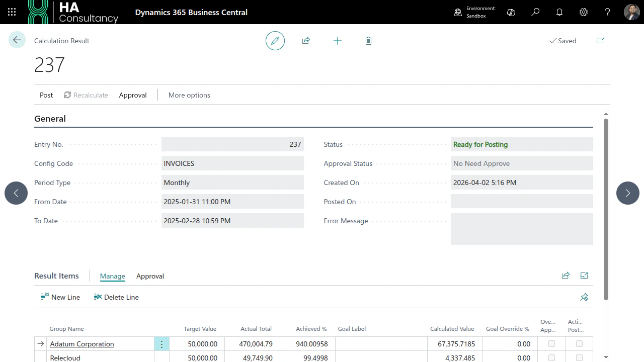The width and height of the screenshot is (644, 362).
Task: Click Adatum's Goal Label cell
Action: pos(381,344)
